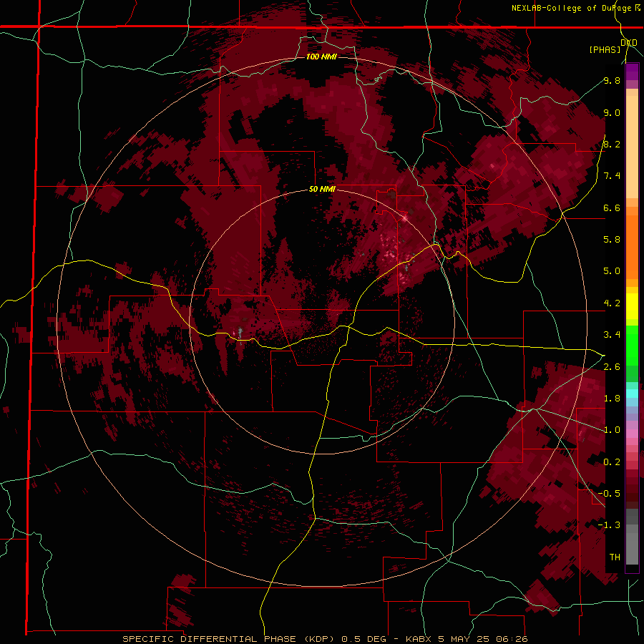Pick the purple top band of the color bar

[632, 72]
